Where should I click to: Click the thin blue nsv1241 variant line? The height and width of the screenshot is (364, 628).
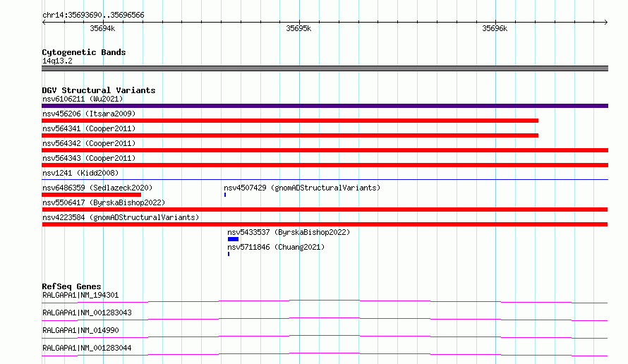coord(325,179)
